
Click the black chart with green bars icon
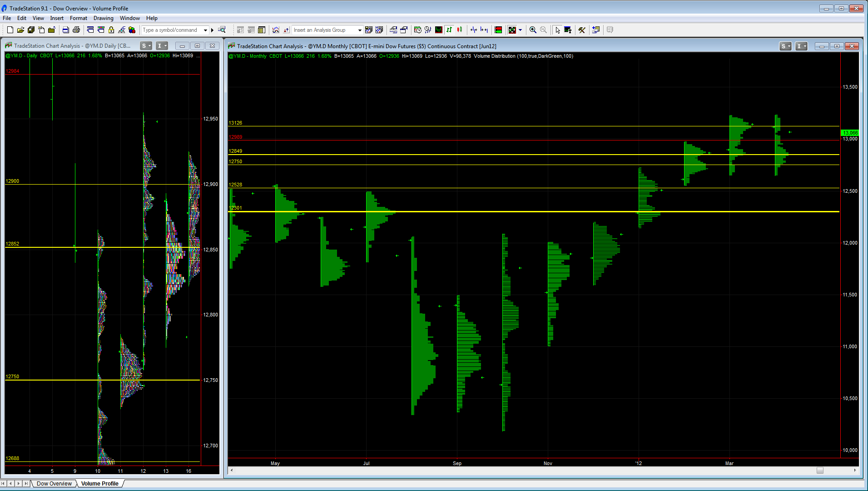pos(439,30)
